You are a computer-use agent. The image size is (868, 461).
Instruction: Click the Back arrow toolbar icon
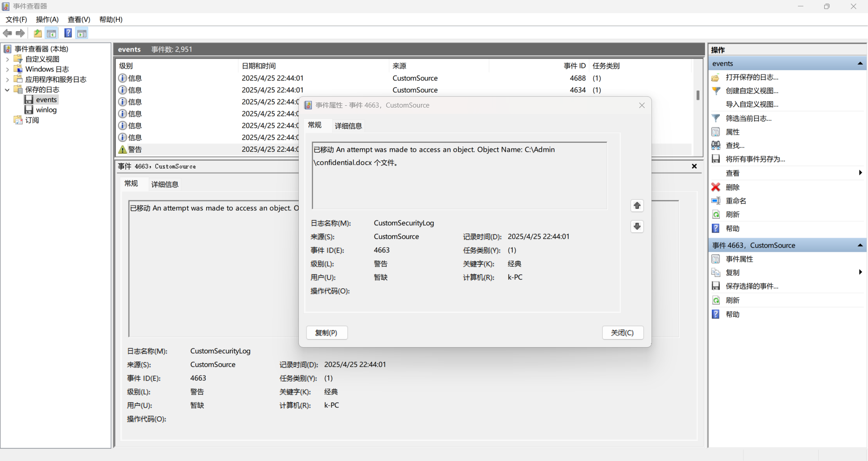pos(8,33)
